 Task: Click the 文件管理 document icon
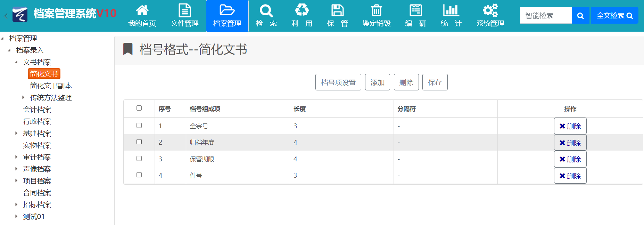[184, 11]
